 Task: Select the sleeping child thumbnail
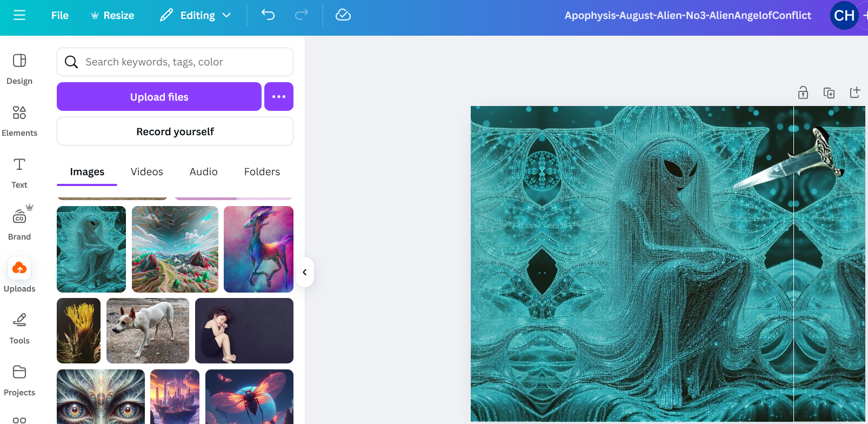click(244, 330)
